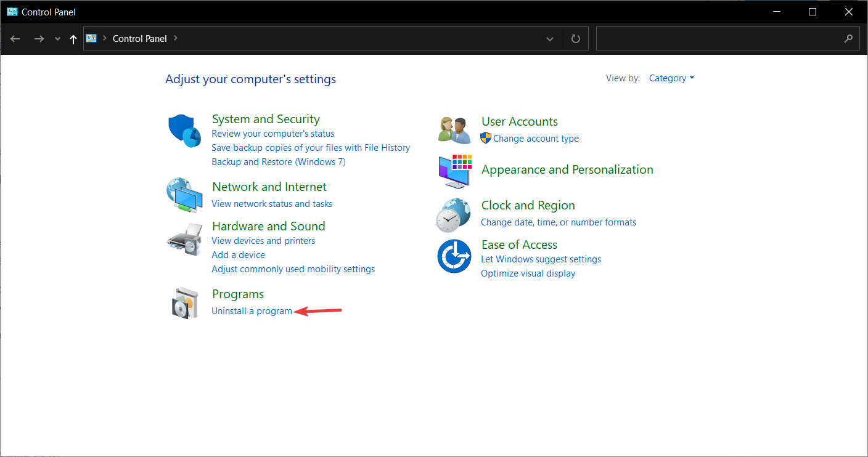The width and height of the screenshot is (868, 457).
Task: Click the Ease of Access icon
Action: pos(454,256)
